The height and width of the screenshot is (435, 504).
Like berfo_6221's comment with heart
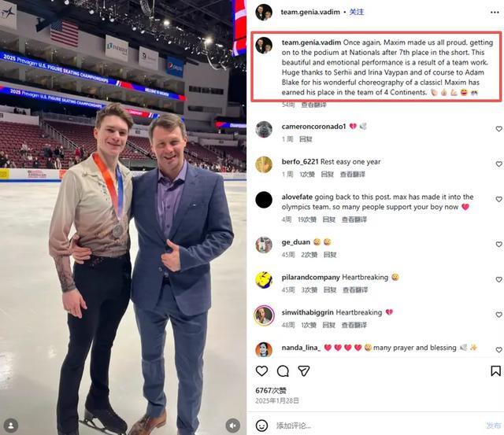click(498, 164)
